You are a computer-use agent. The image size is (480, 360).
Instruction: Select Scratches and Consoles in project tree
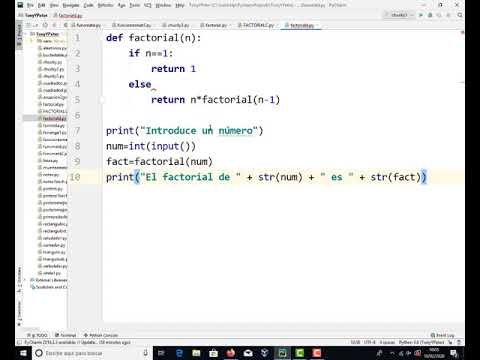tap(50, 287)
